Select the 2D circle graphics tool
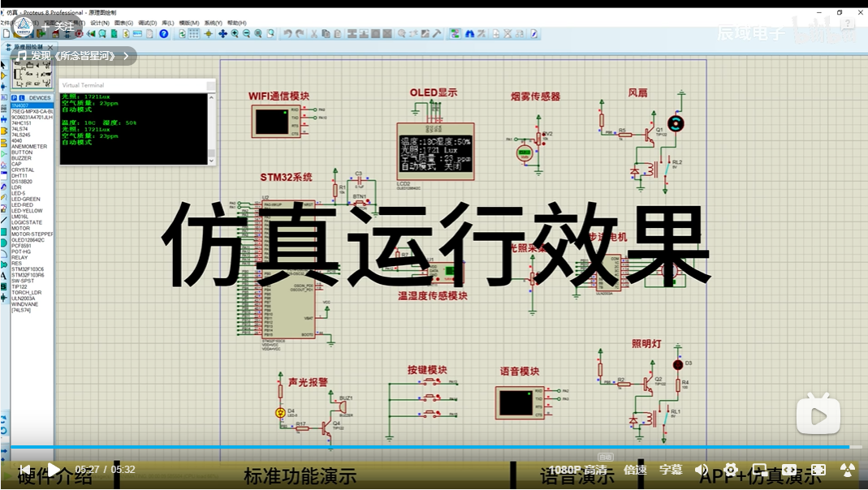The height and width of the screenshot is (490, 868). click(x=4, y=243)
